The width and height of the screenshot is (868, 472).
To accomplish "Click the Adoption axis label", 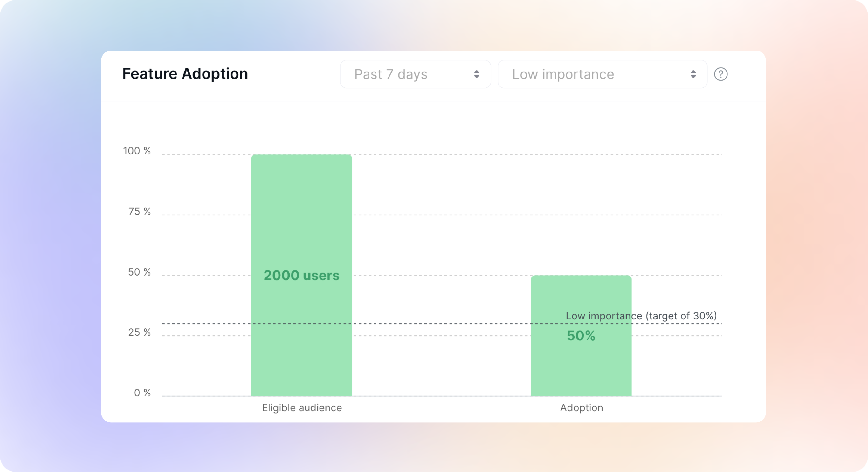I will coord(582,408).
